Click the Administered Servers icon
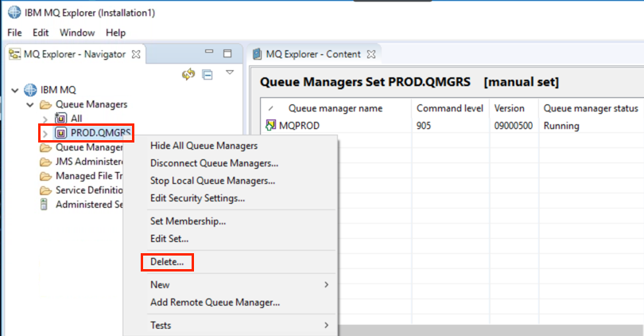This screenshot has width=644, height=336. pyautogui.click(x=44, y=205)
